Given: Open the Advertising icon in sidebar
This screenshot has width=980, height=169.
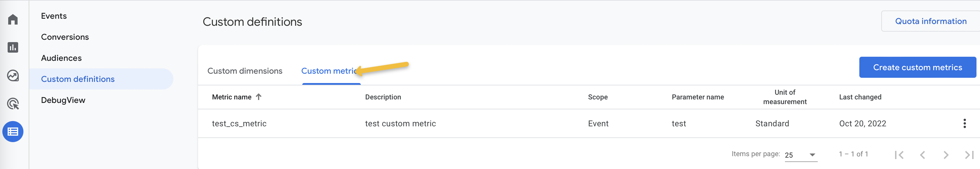Looking at the screenshot, I should click(13, 104).
